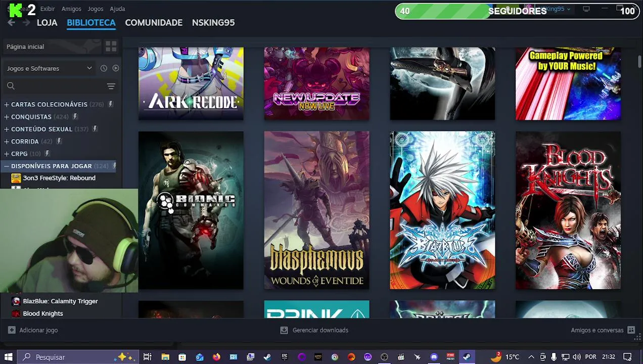This screenshot has width=643, height=364.
Task: Open the Jogos menu
Action: click(x=96, y=9)
